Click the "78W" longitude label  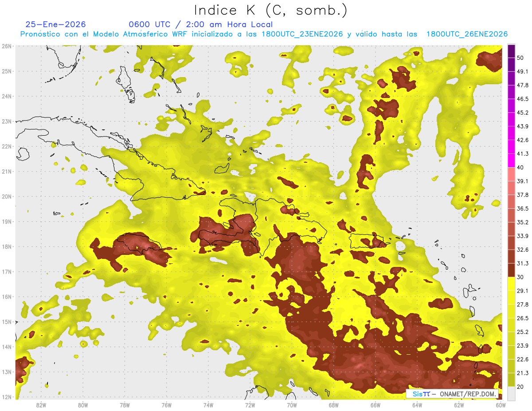point(125,405)
